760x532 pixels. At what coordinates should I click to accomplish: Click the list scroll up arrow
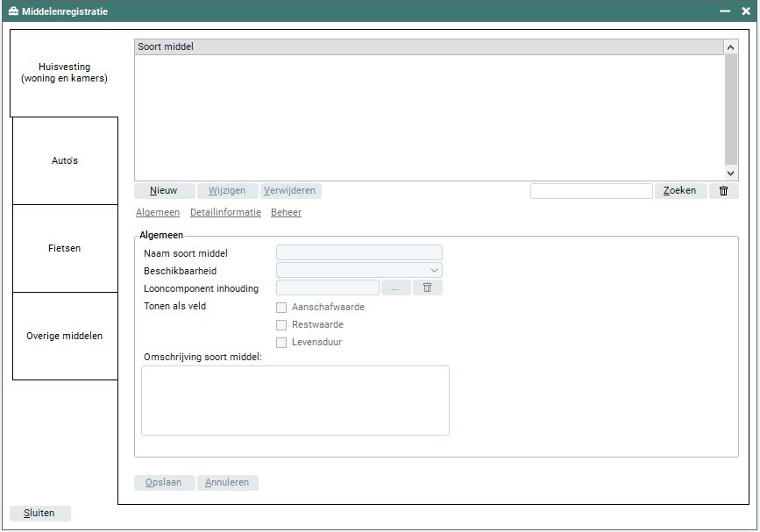[x=731, y=47]
